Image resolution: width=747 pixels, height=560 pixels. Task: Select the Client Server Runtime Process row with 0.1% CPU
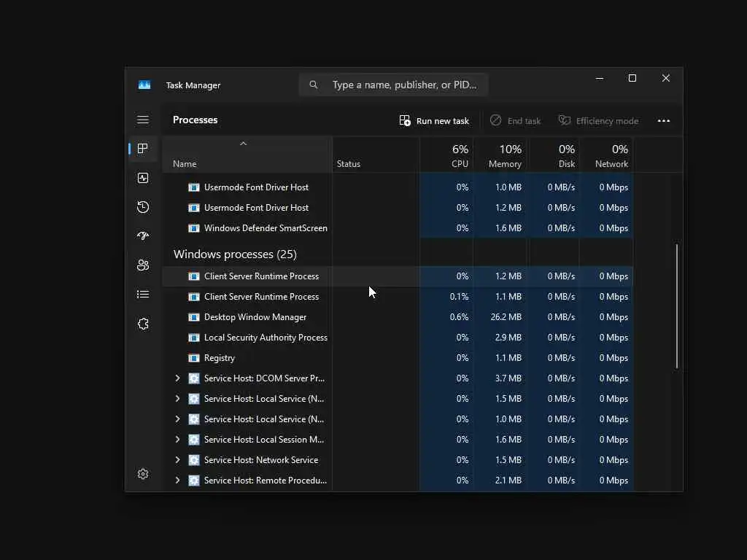coord(398,297)
